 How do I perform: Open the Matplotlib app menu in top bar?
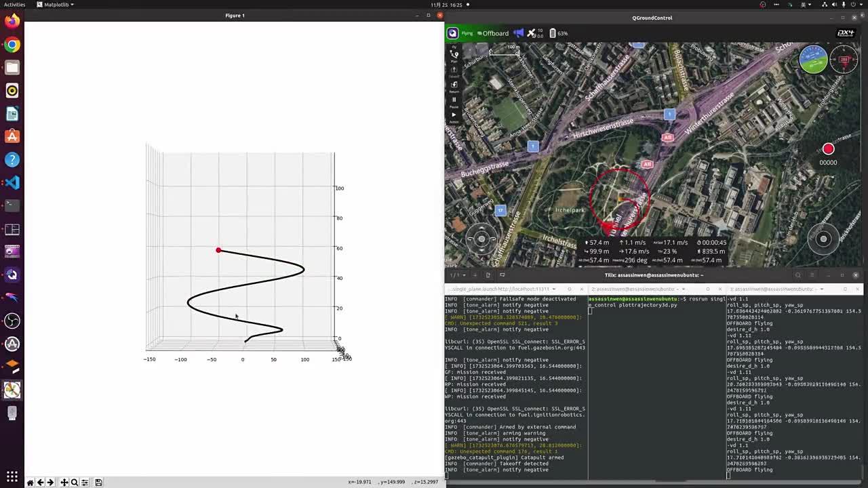click(x=55, y=5)
